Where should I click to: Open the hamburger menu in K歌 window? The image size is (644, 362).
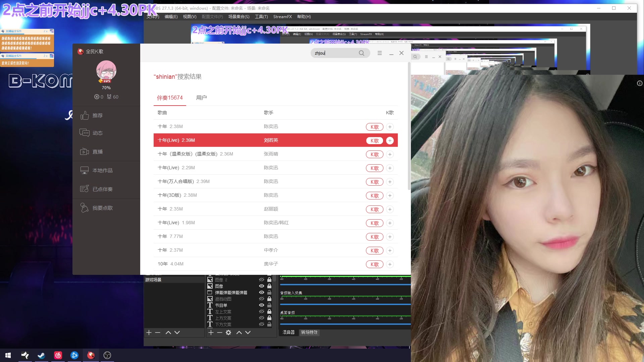379,53
